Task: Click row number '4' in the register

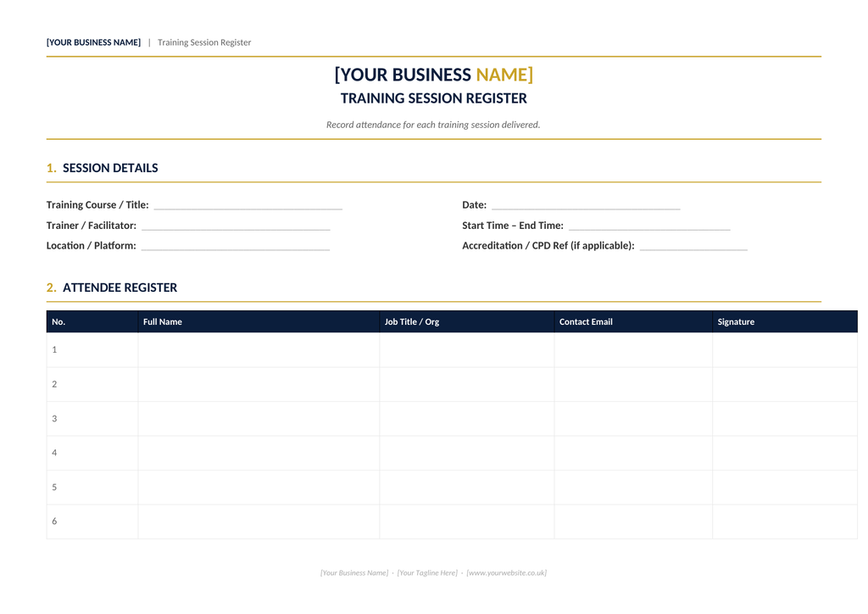Action: (x=54, y=453)
